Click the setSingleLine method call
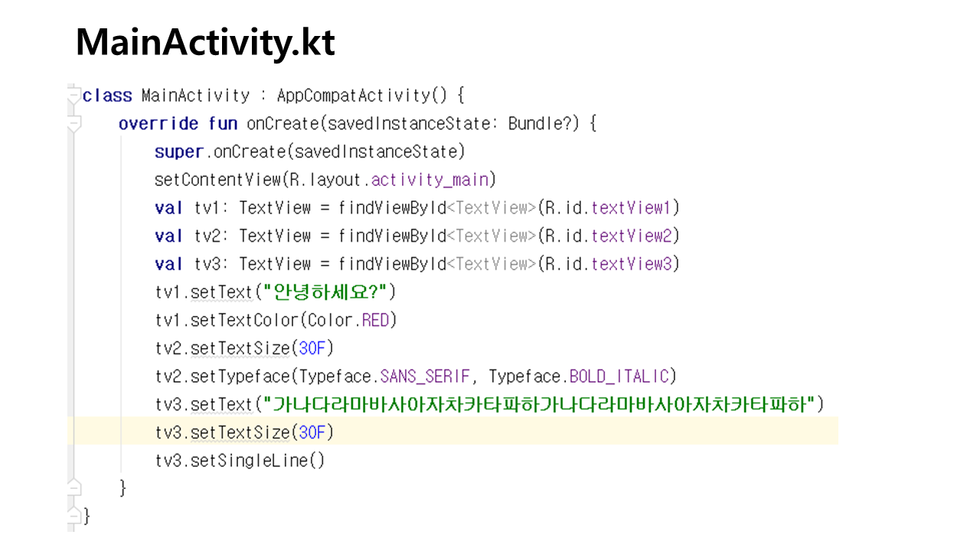 pos(257,461)
